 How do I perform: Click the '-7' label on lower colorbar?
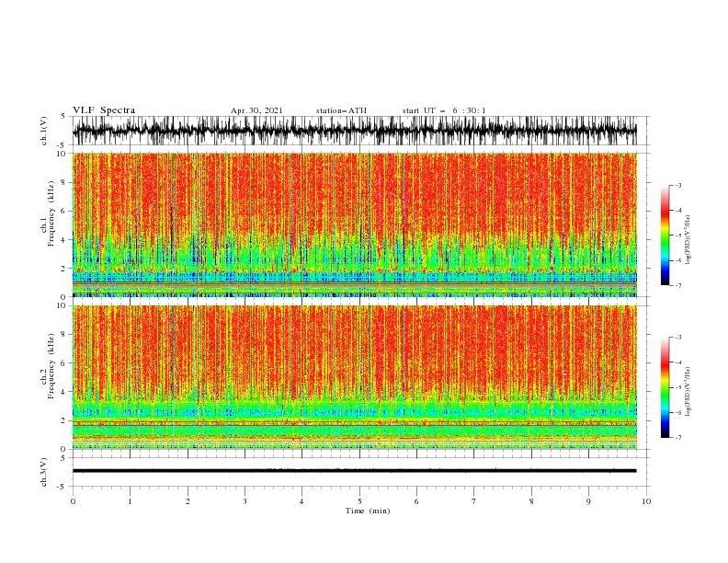(x=678, y=437)
